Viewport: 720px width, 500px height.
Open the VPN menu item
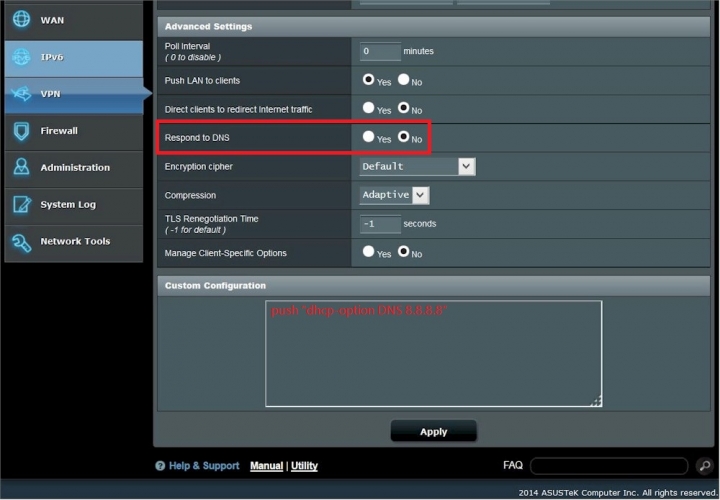click(x=73, y=96)
